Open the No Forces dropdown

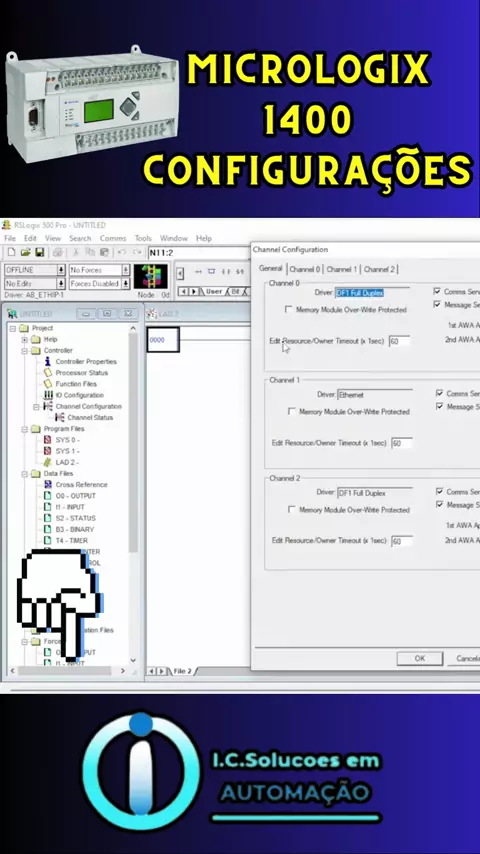125,270
